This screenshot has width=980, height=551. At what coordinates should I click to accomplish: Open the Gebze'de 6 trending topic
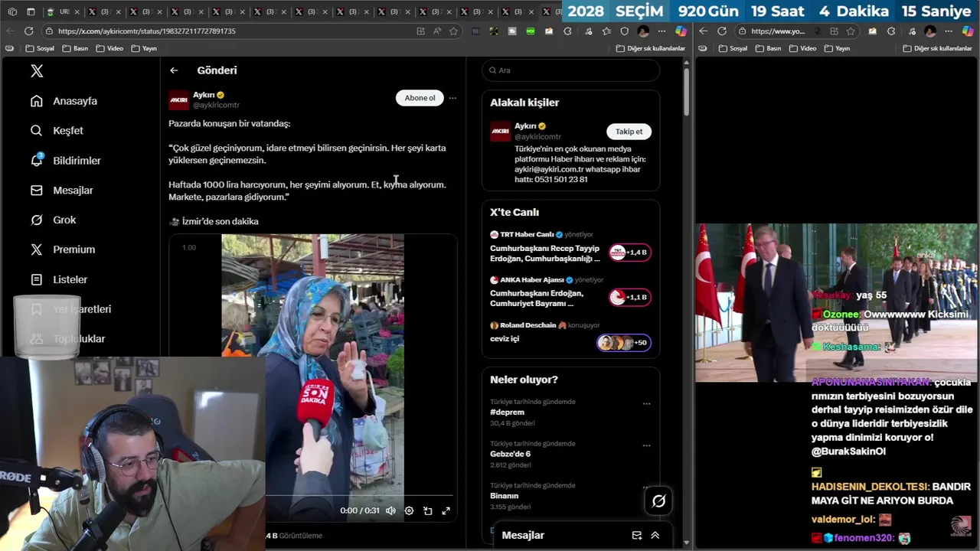[x=510, y=454]
